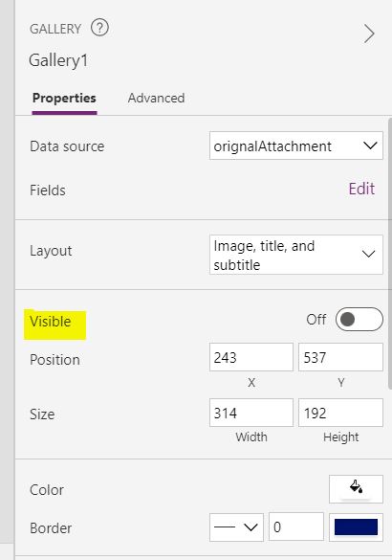The height and width of the screenshot is (560, 392).
Task: Click the highlighted Visible label
Action: pyautogui.click(x=51, y=322)
